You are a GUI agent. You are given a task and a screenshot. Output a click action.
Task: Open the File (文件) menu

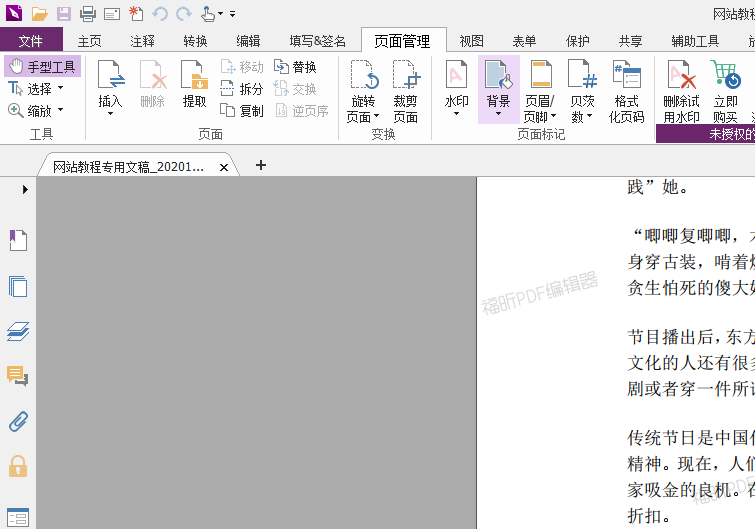point(31,41)
